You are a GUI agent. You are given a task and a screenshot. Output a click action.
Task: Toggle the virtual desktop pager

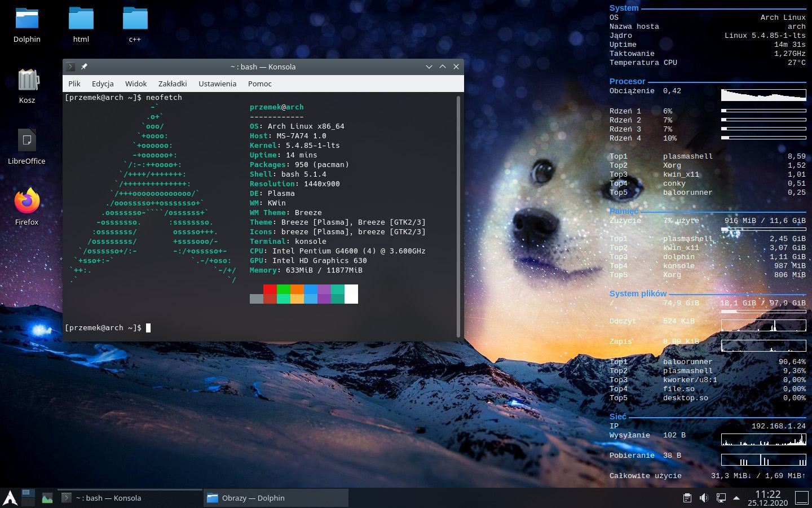click(x=28, y=498)
